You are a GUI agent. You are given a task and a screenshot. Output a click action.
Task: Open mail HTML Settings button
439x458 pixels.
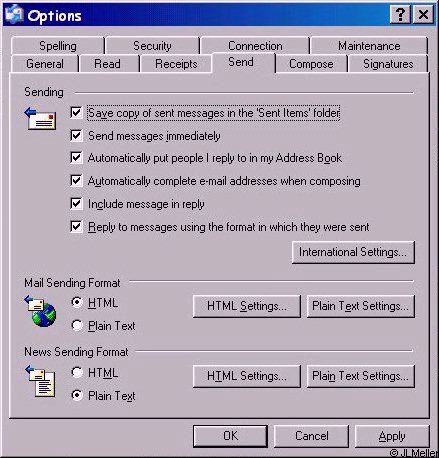247,306
